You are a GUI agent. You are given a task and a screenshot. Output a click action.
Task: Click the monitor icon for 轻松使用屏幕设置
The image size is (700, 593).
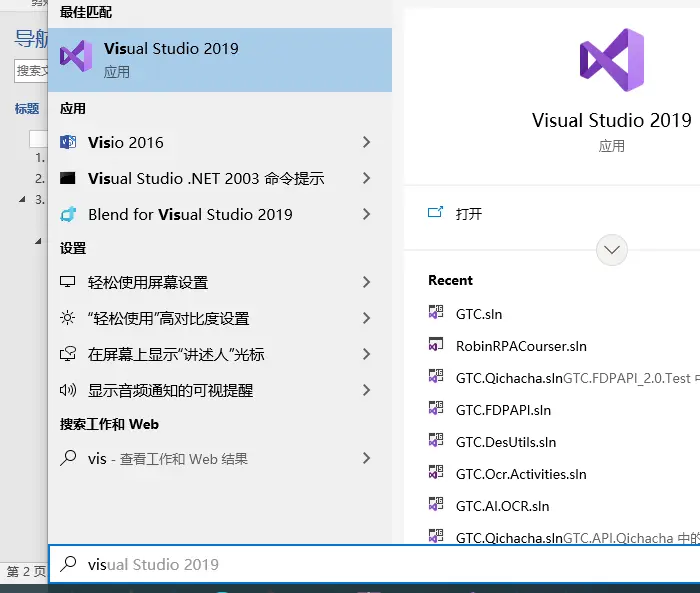coord(67,282)
